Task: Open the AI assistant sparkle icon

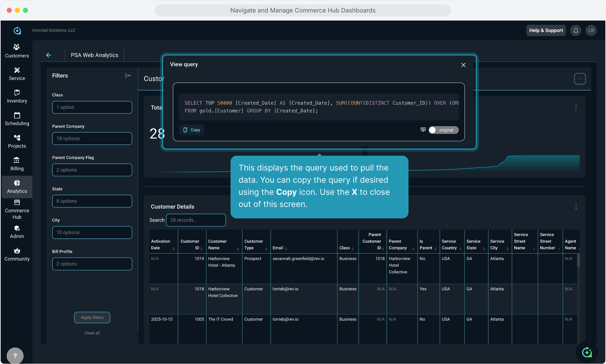Action: click(587, 352)
